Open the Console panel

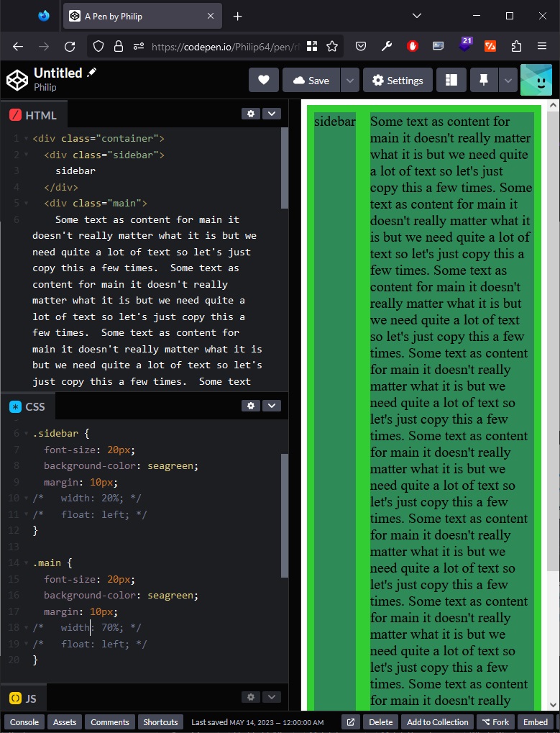(24, 722)
